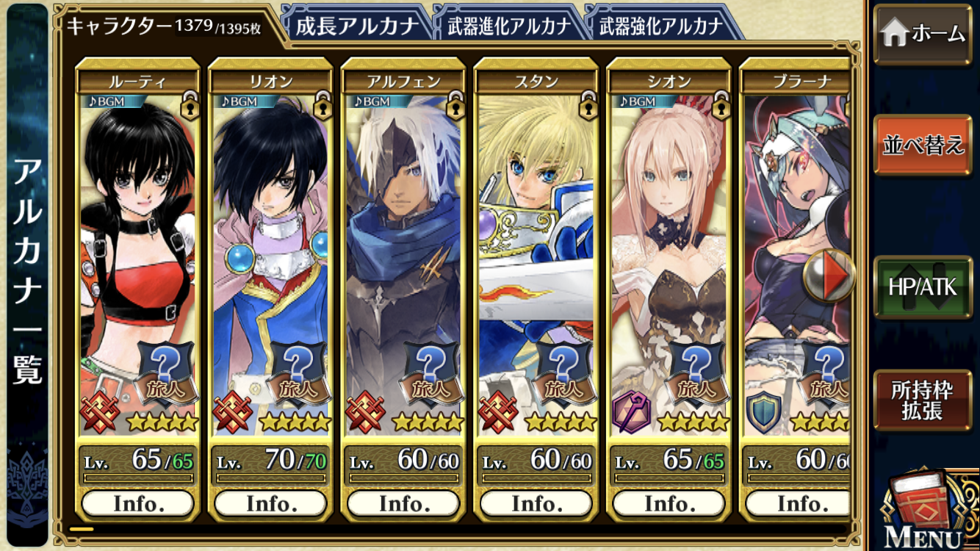Open the 成長アルカナ tab

coord(356,26)
